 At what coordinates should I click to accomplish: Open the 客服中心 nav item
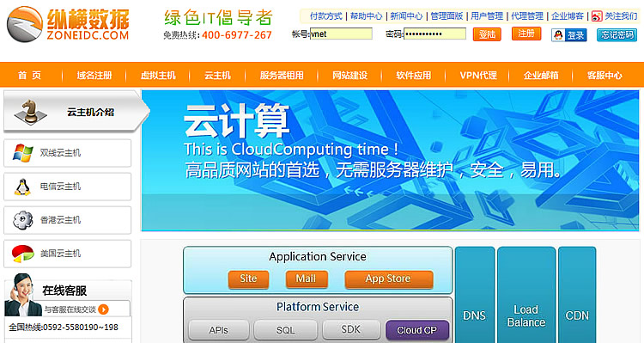click(x=605, y=76)
